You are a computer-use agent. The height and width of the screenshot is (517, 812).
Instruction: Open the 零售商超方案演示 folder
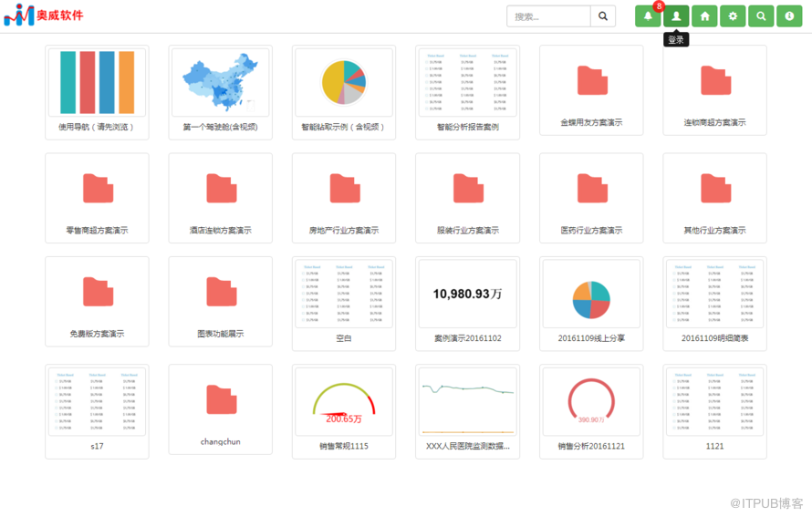point(97,198)
